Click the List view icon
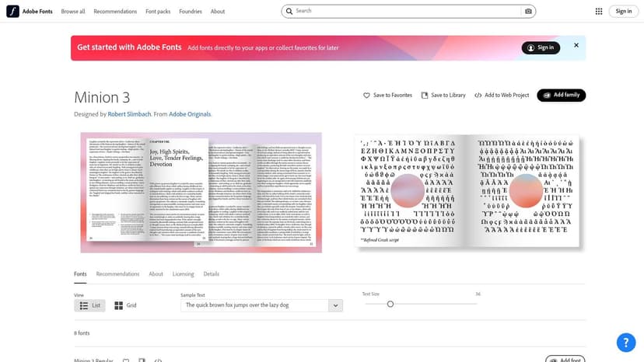The width and height of the screenshot is (644, 362). 84,305
